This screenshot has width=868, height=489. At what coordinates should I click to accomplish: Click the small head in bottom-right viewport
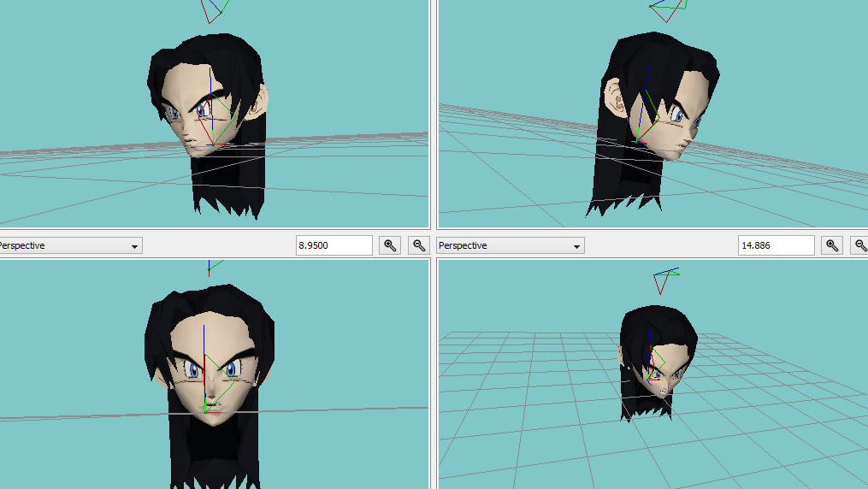(x=657, y=362)
